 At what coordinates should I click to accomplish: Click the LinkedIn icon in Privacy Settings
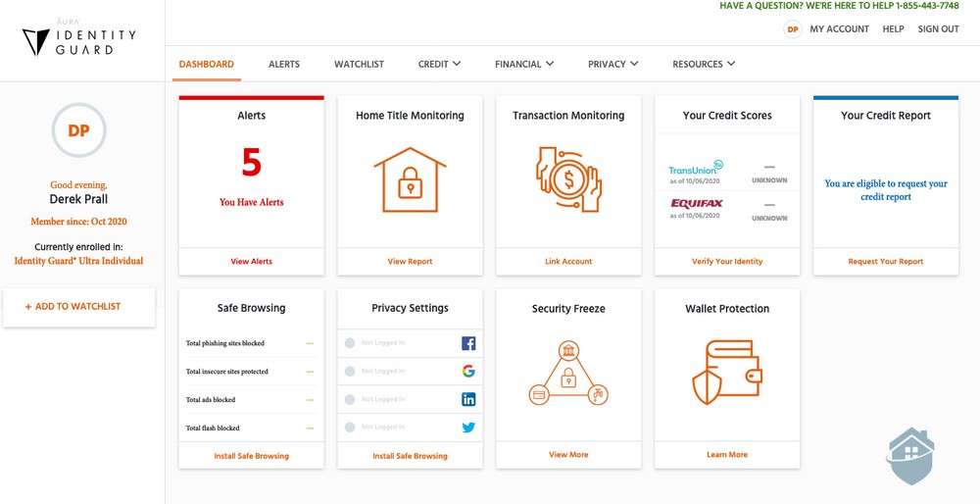468,399
